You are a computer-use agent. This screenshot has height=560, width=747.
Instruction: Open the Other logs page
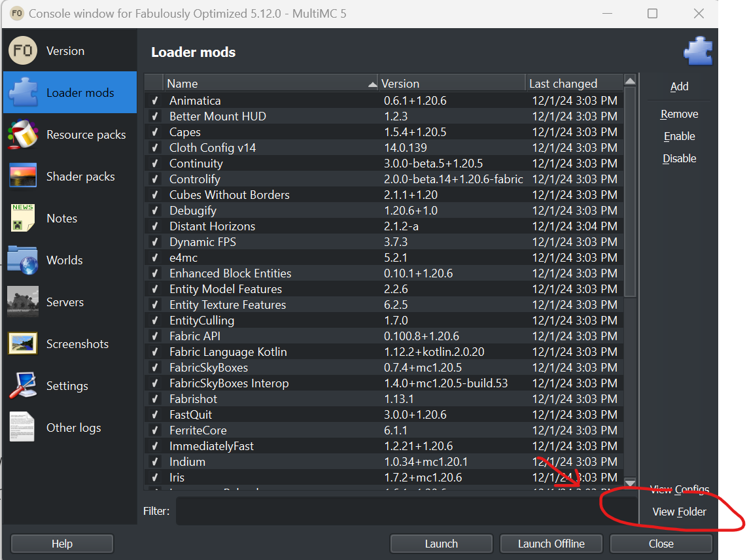point(70,428)
